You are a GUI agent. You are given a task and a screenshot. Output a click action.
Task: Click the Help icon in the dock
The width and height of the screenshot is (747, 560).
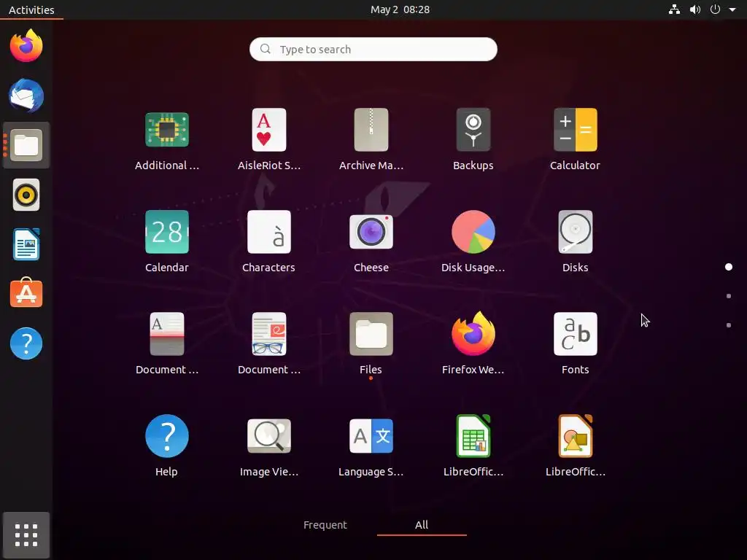coord(26,343)
